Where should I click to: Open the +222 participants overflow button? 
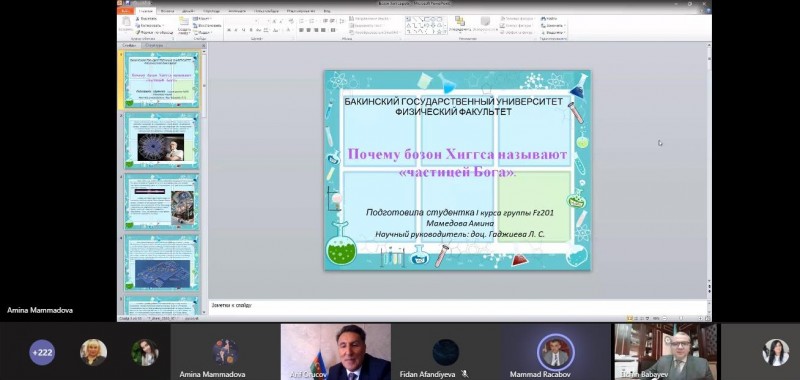[x=42, y=352]
